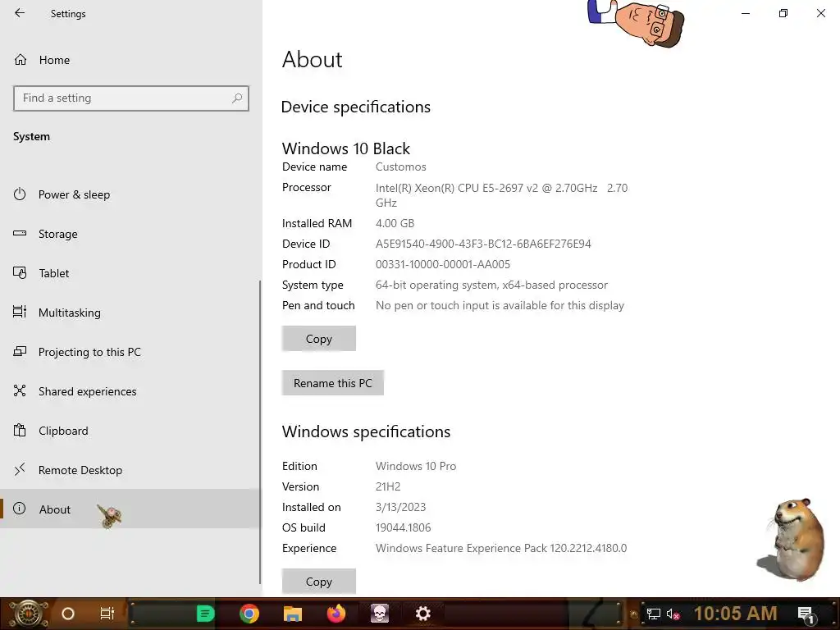Click the System type value text
The image size is (840, 630).
tap(492, 285)
